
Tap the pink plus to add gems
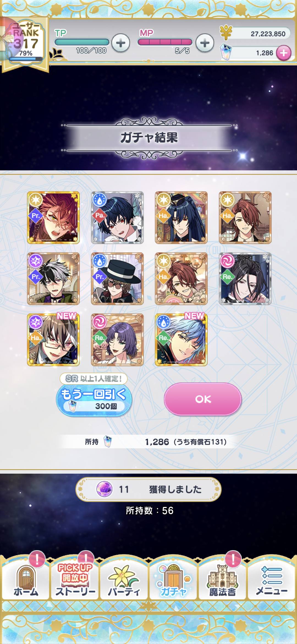click(284, 53)
